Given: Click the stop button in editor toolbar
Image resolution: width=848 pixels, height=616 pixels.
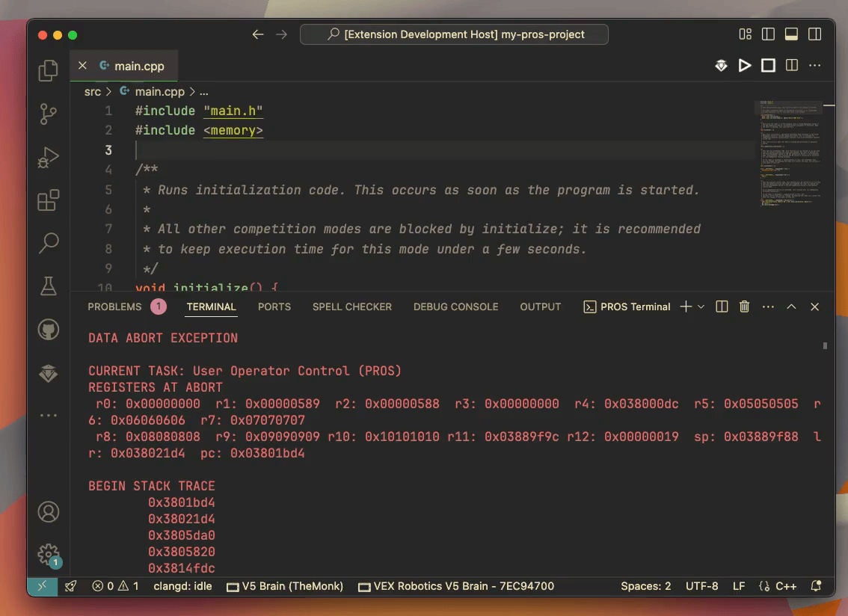Looking at the screenshot, I should pyautogui.click(x=768, y=66).
